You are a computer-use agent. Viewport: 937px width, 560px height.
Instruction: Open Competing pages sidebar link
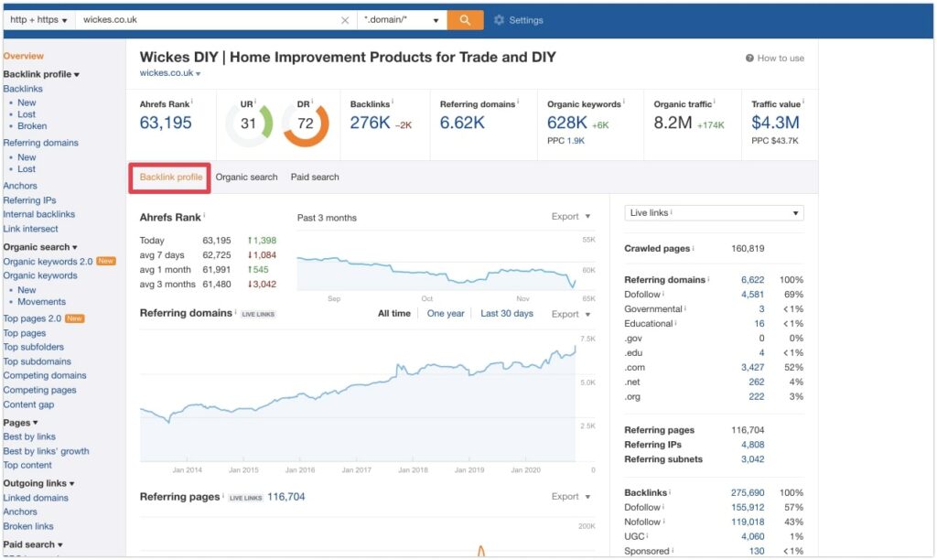click(x=39, y=391)
